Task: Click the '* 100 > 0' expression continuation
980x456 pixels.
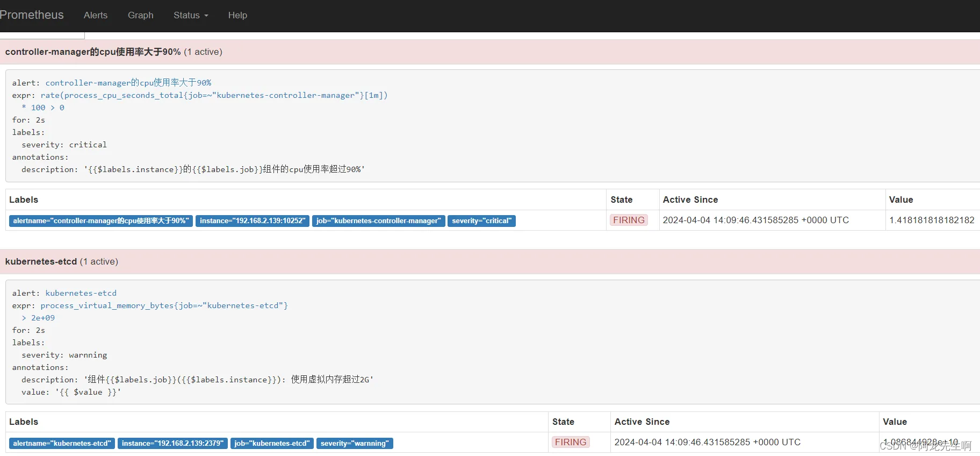Action: (43, 108)
